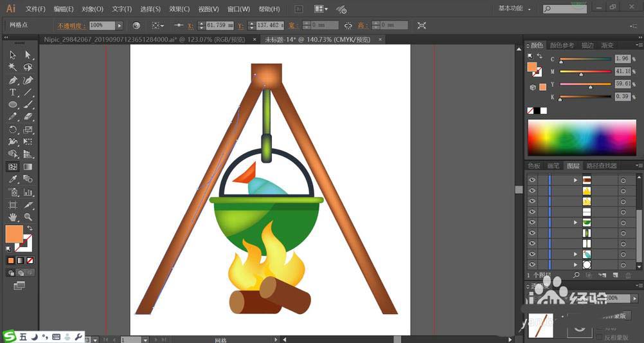Select the Selection (black arrow) tool

tap(13, 55)
